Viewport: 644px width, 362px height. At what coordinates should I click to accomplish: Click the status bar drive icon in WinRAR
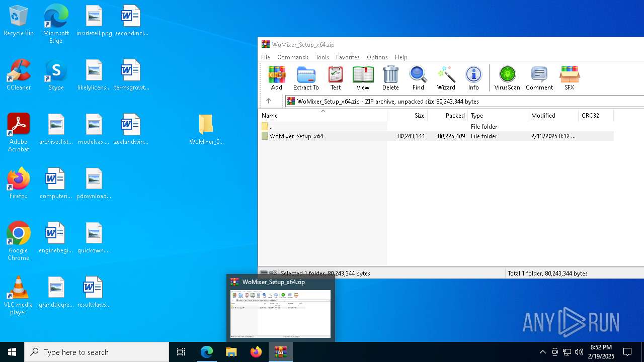(264, 273)
